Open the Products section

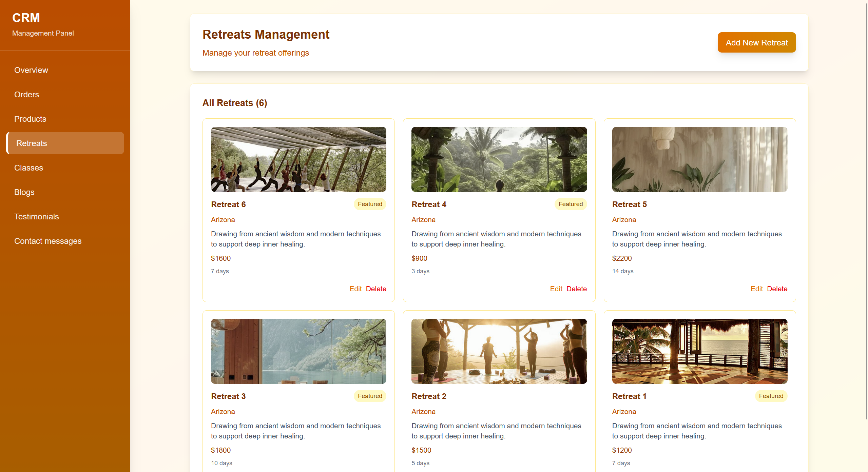coord(30,119)
